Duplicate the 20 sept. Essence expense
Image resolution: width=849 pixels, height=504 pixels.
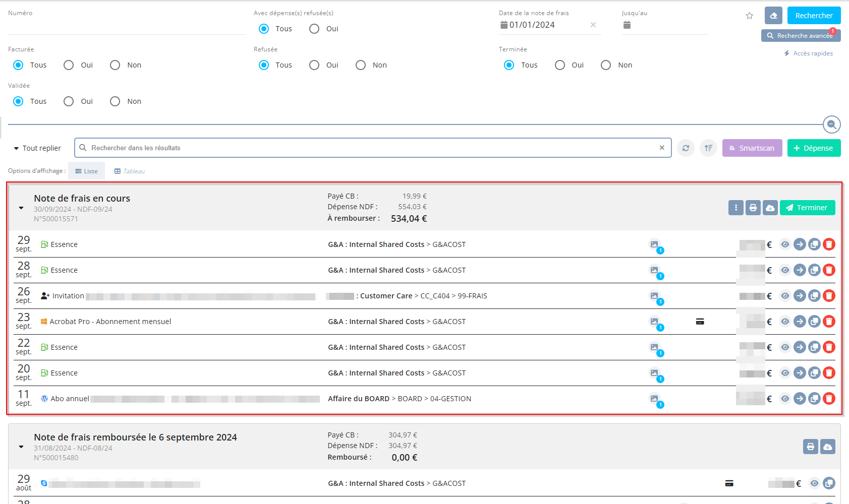point(814,373)
